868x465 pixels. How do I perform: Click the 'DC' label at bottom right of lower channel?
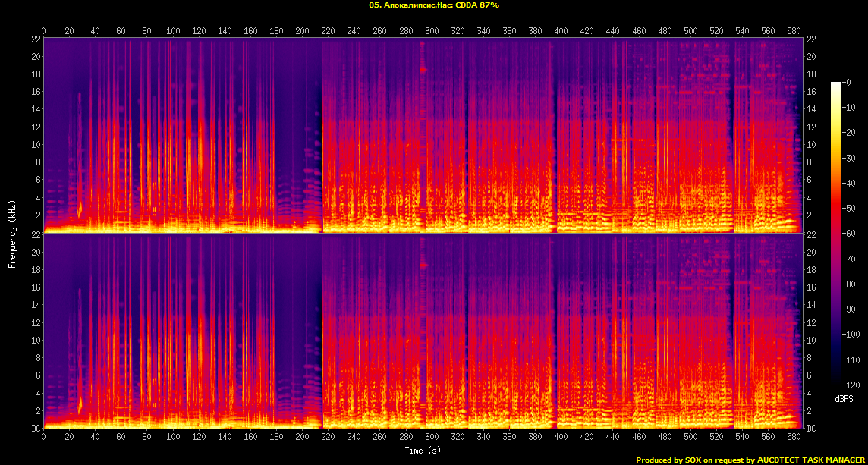pyautogui.click(x=811, y=429)
